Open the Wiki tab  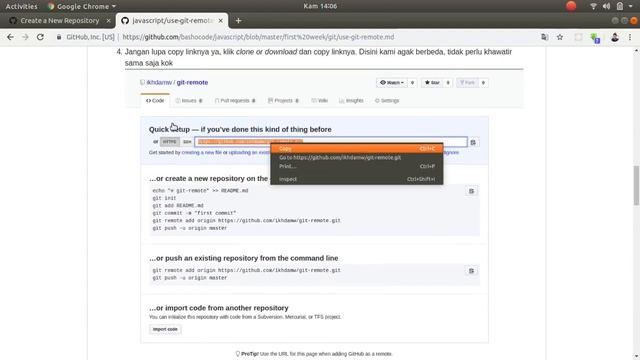[320, 100]
